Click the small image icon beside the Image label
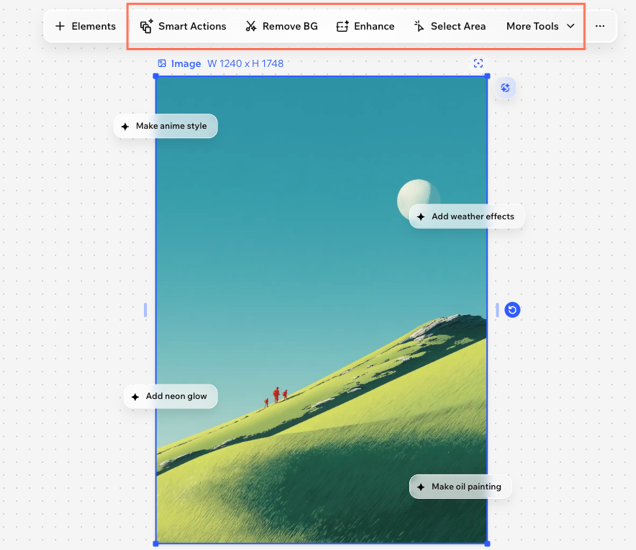Image resolution: width=636 pixels, height=550 pixels. point(162,63)
